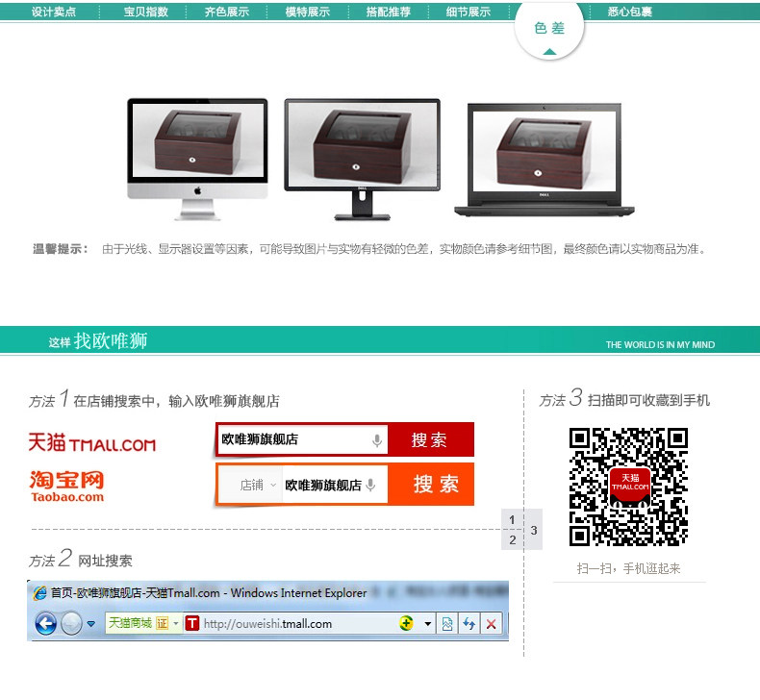
Task: Click the browser Back arrow button
Action: click(46, 623)
